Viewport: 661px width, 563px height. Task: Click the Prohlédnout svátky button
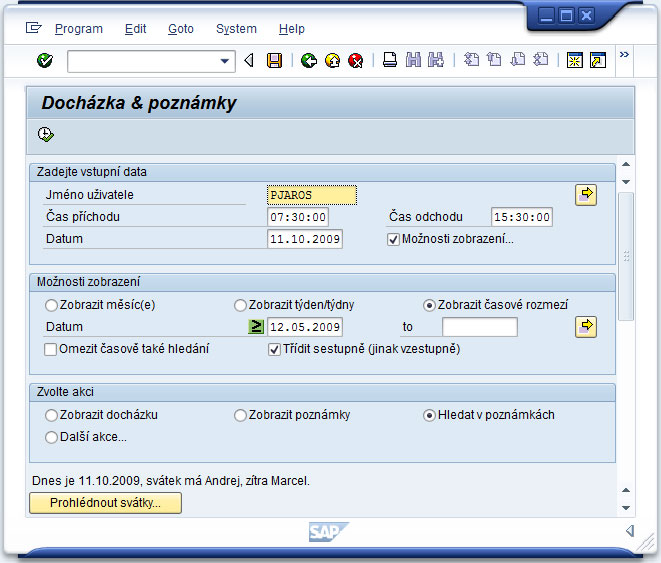coord(106,503)
